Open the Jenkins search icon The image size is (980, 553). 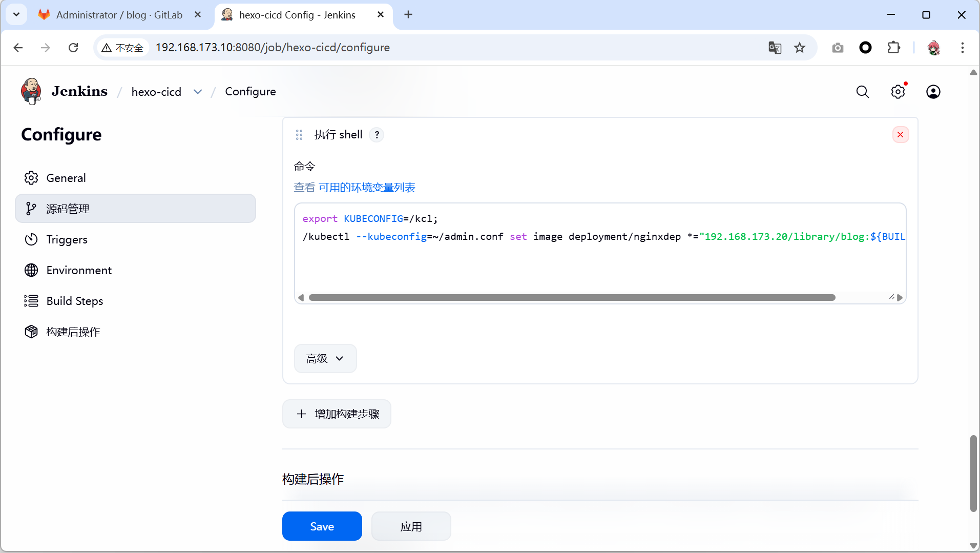click(863, 92)
